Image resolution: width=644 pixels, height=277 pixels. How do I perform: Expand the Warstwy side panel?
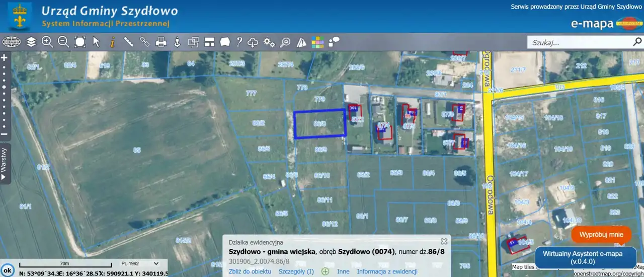pyautogui.click(x=5, y=163)
